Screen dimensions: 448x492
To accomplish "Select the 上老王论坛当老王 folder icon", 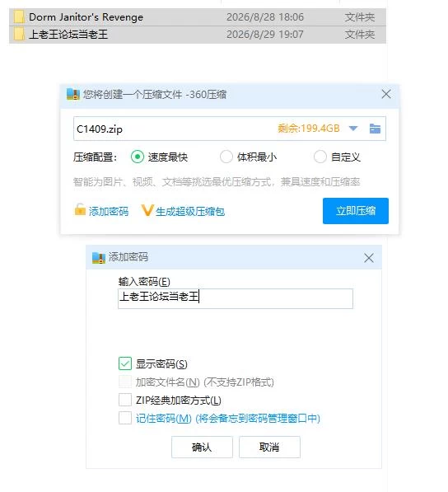I will [19, 35].
